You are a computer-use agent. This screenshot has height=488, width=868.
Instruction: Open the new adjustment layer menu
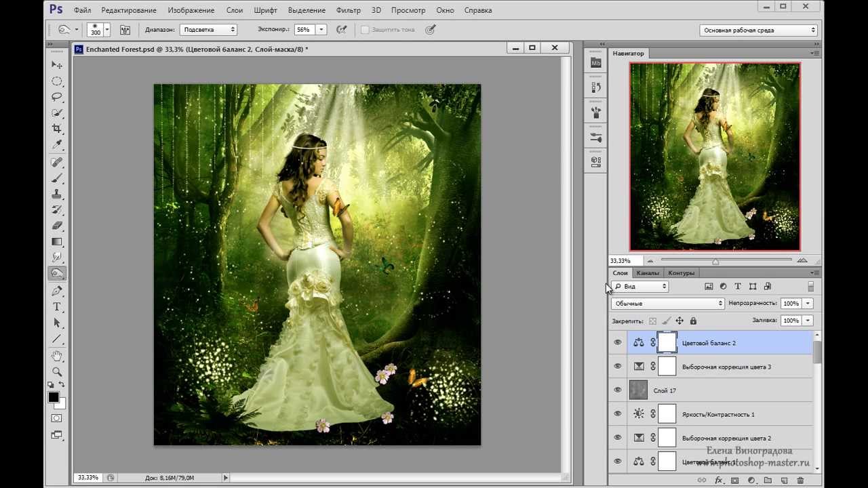pyautogui.click(x=751, y=481)
